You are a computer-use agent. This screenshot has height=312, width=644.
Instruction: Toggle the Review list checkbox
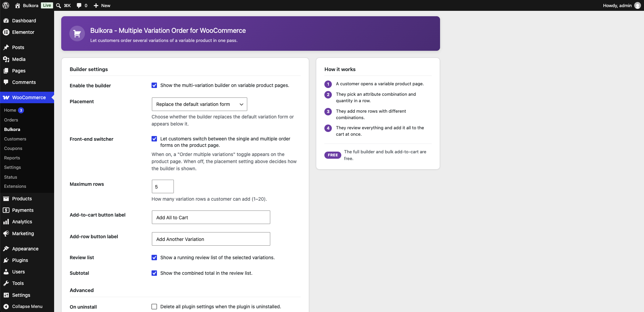[154, 258]
